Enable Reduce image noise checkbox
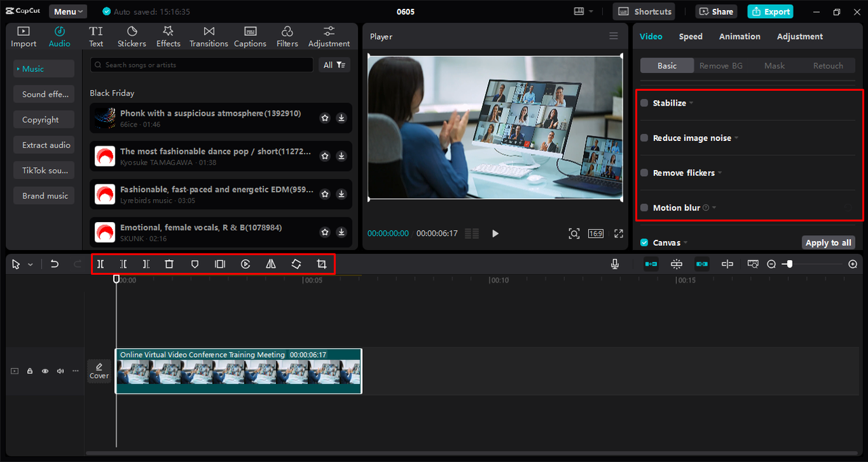 (x=644, y=138)
